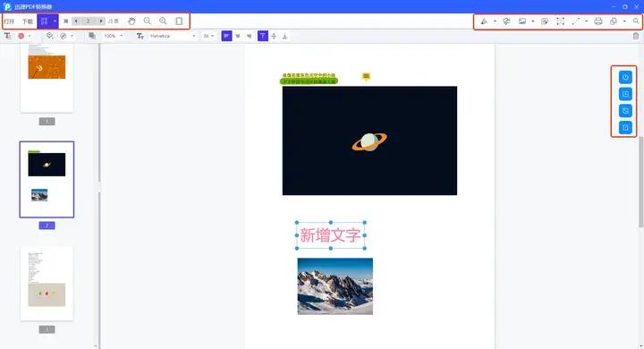The width and height of the screenshot is (644, 349).
Task: Click the fourth blue side panel button
Action: pyautogui.click(x=625, y=128)
